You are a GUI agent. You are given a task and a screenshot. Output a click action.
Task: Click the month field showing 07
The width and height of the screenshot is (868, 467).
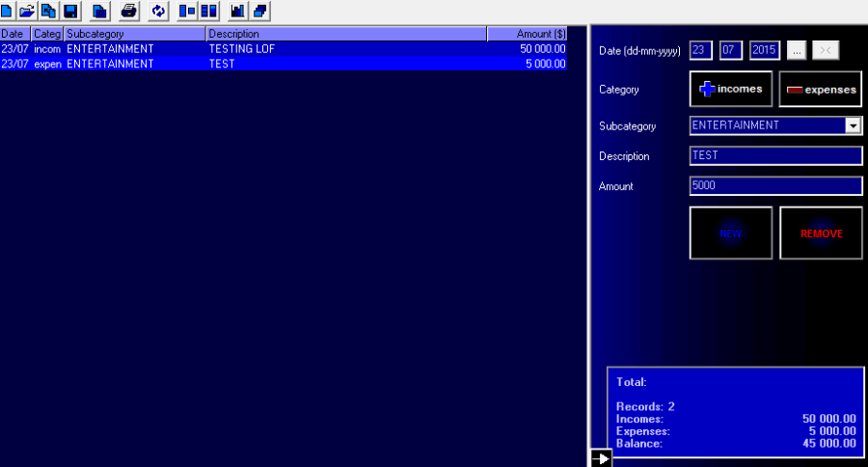tap(731, 50)
